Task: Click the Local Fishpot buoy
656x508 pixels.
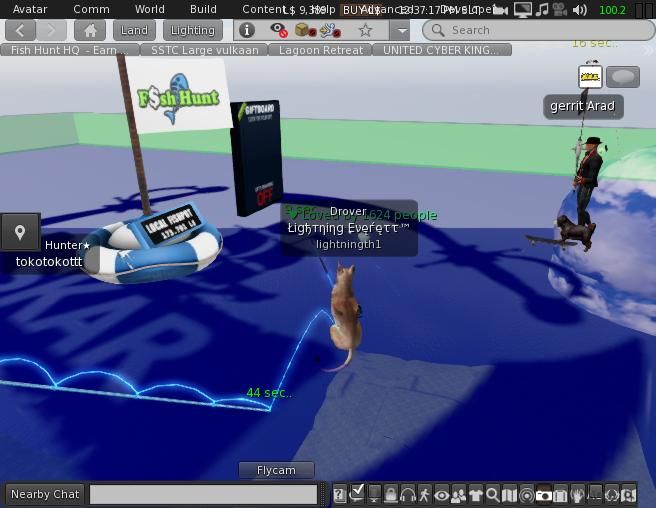Action: pos(153,243)
